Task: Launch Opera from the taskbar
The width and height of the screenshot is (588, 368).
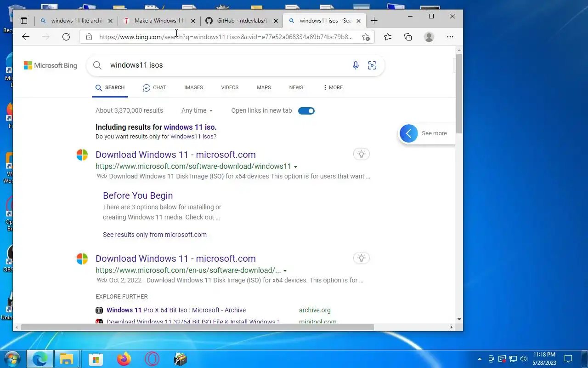Action: pyautogui.click(x=152, y=359)
